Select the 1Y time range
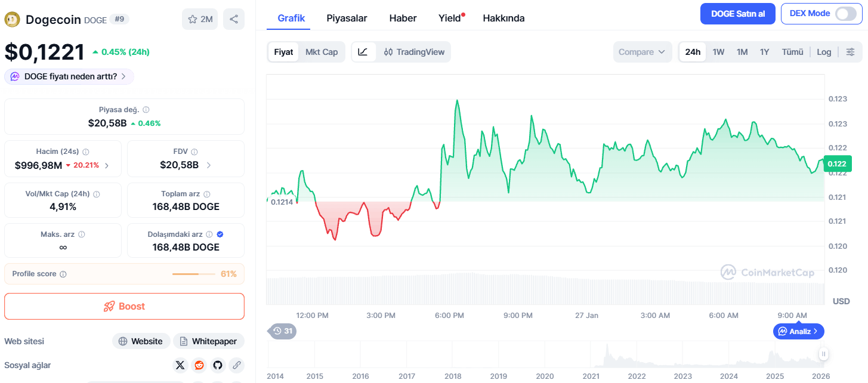This screenshot has width=868, height=383. pos(764,52)
